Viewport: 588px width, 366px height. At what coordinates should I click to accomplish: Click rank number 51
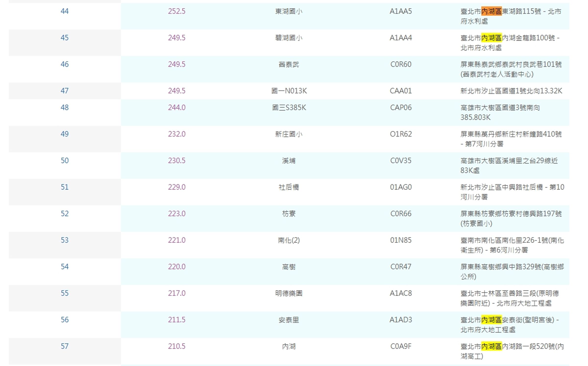[x=65, y=187]
